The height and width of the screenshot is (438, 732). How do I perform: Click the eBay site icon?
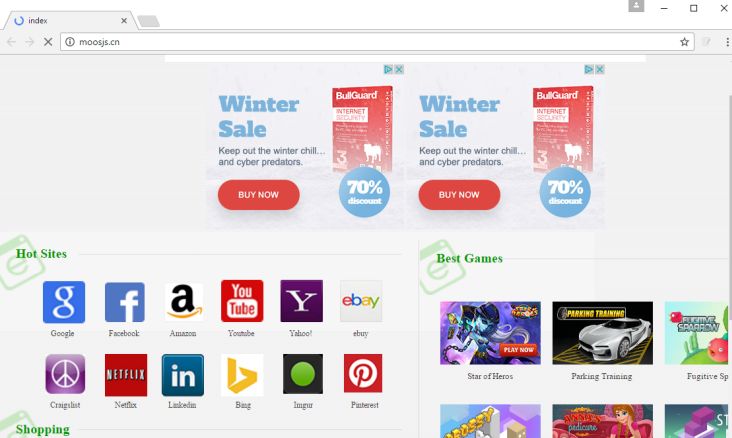click(361, 301)
